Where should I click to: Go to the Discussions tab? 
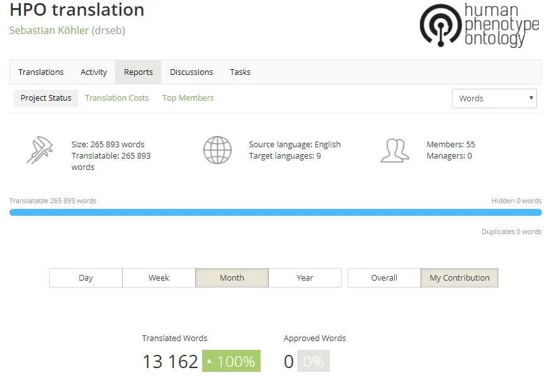pyautogui.click(x=191, y=72)
